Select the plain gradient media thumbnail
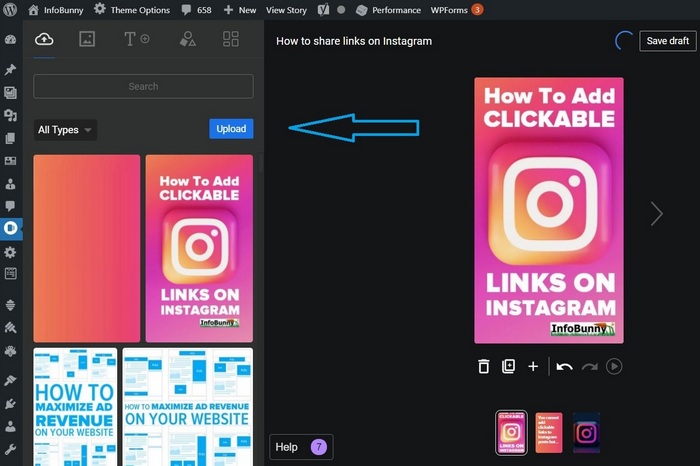 coord(87,248)
